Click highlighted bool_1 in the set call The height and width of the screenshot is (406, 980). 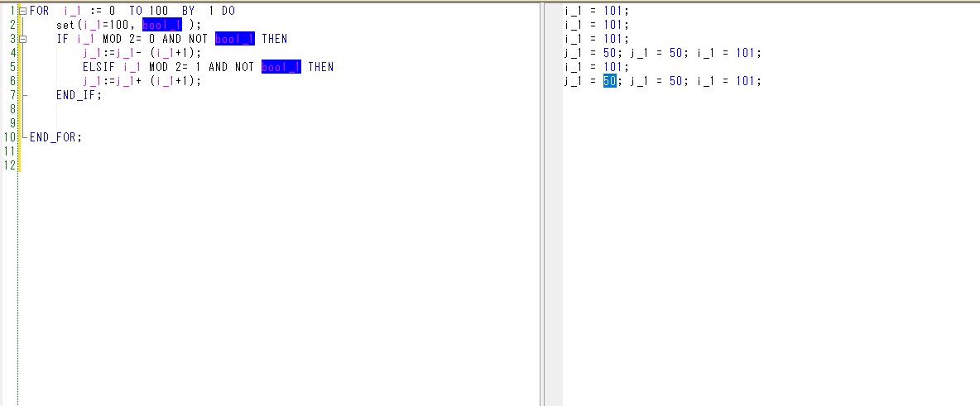(x=161, y=25)
